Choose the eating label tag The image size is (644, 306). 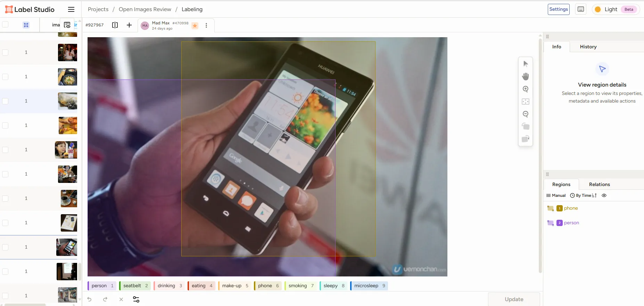click(x=201, y=286)
